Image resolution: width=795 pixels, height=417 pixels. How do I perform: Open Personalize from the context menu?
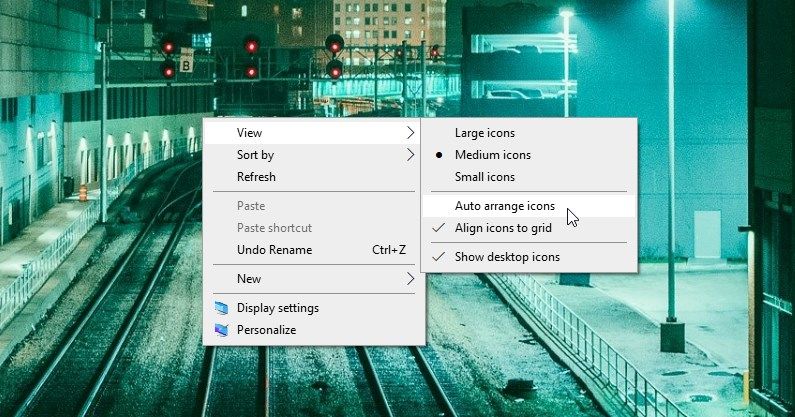click(314, 330)
